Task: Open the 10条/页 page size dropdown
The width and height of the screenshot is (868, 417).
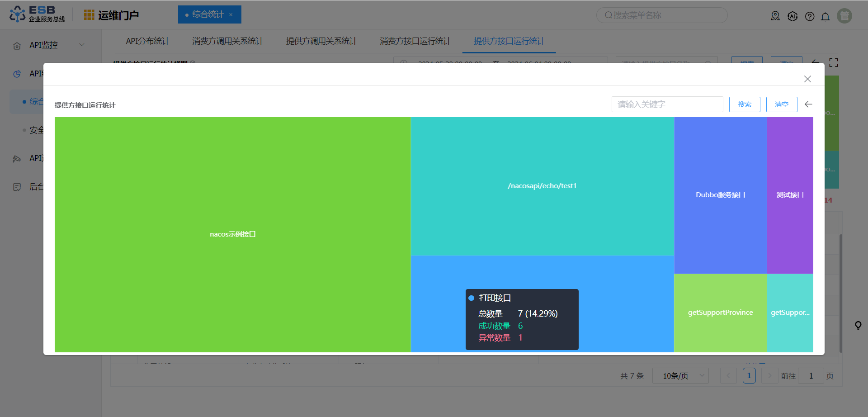Action: pyautogui.click(x=680, y=376)
